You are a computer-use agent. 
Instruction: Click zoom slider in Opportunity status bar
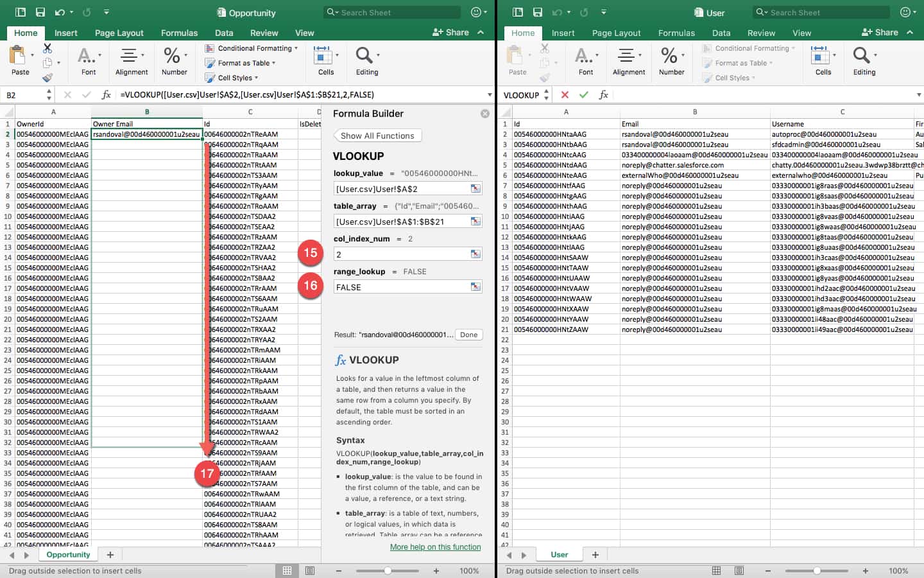(388, 570)
